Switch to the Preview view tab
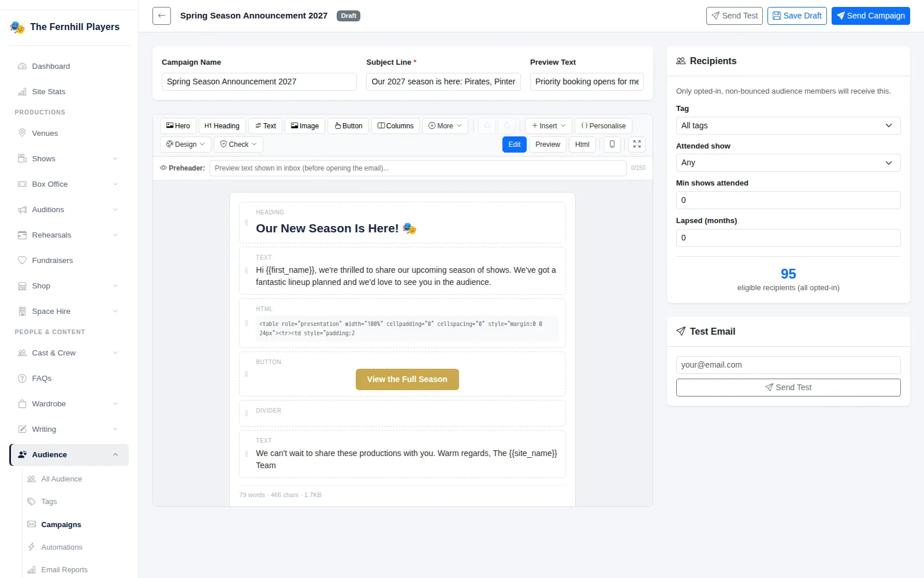Image resolution: width=924 pixels, height=578 pixels. click(x=547, y=144)
